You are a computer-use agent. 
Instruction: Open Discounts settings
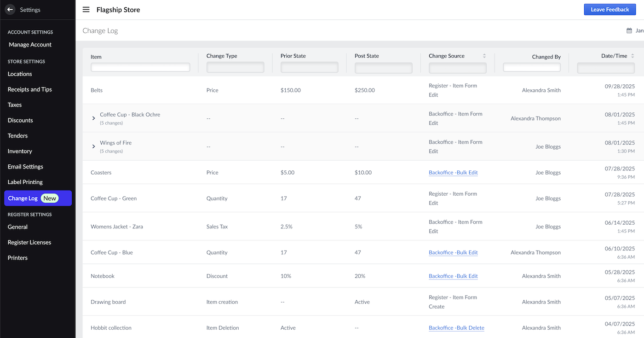click(x=20, y=120)
